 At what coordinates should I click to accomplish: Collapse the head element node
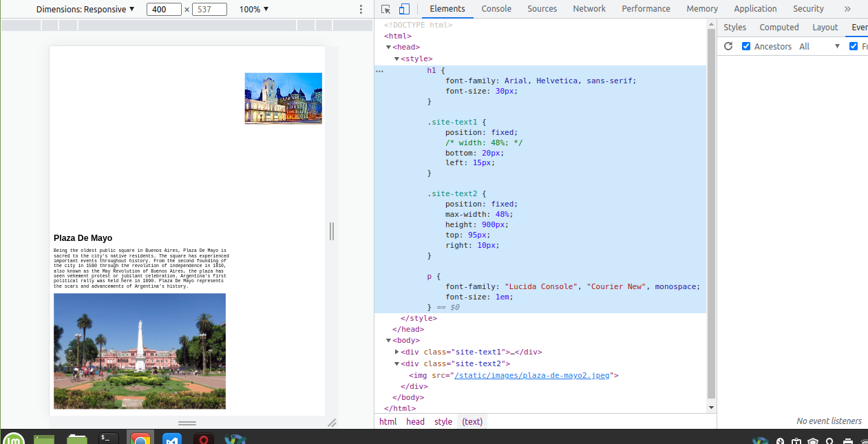tap(388, 47)
